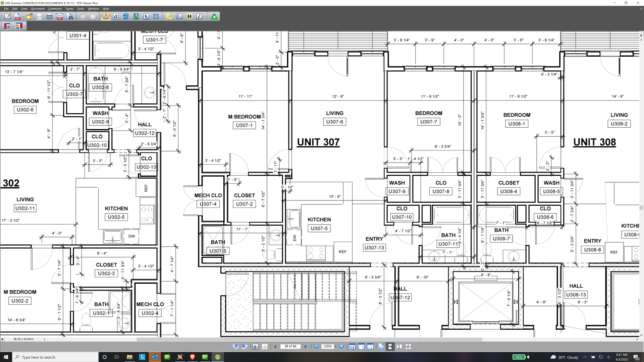Select the text selection tool
The width and height of the screenshot is (644, 362).
(116, 16)
